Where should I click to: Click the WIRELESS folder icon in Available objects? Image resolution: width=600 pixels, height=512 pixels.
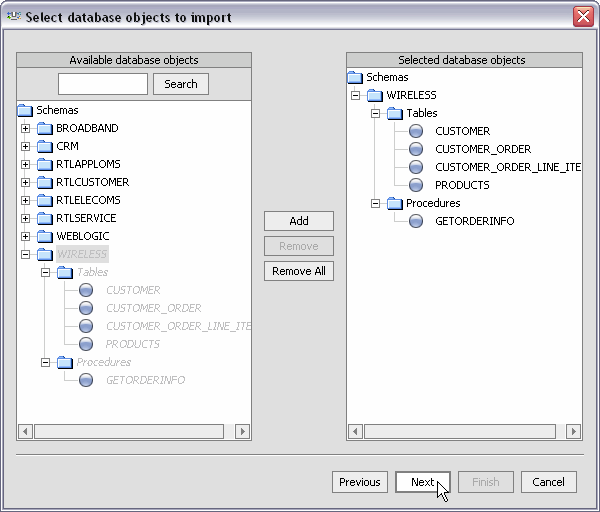45,254
